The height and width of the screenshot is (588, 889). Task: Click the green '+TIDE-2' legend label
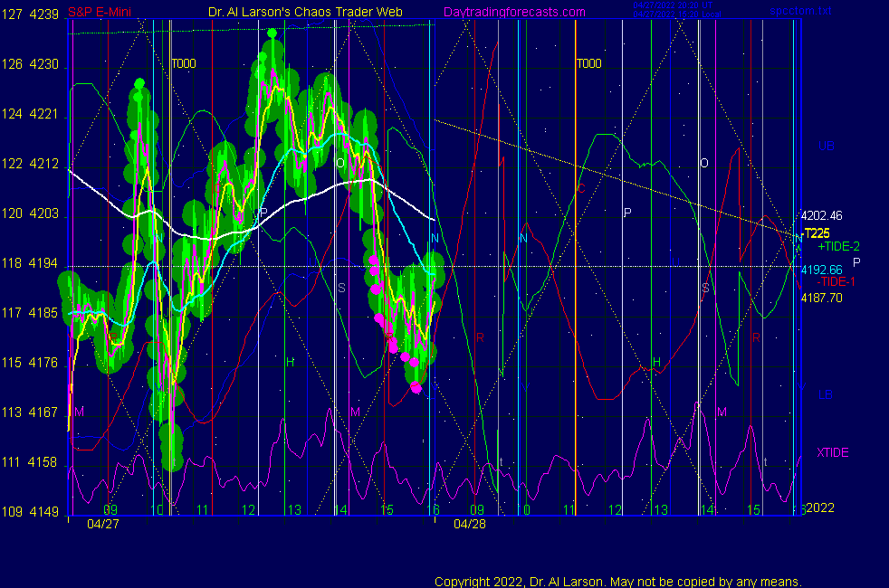tap(838, 246)
